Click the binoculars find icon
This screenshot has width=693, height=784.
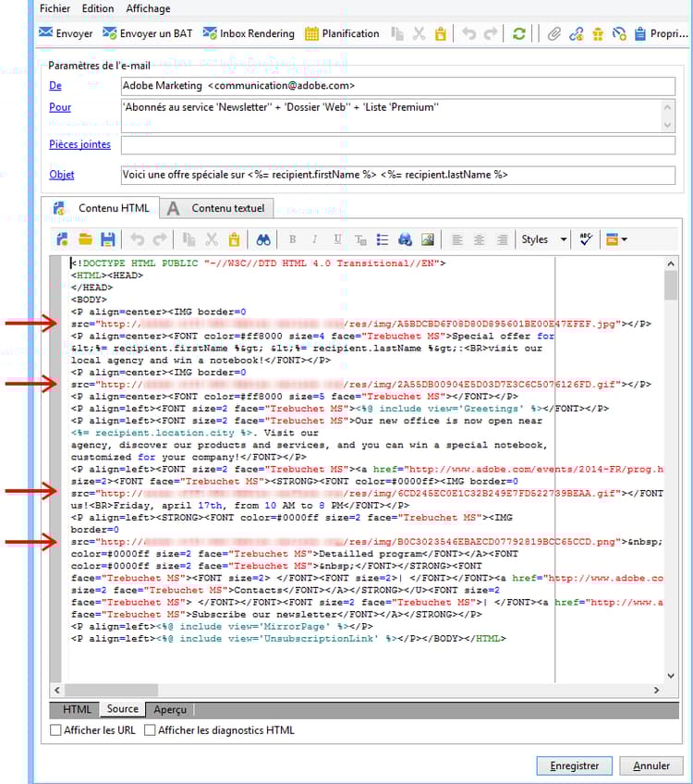263,239
